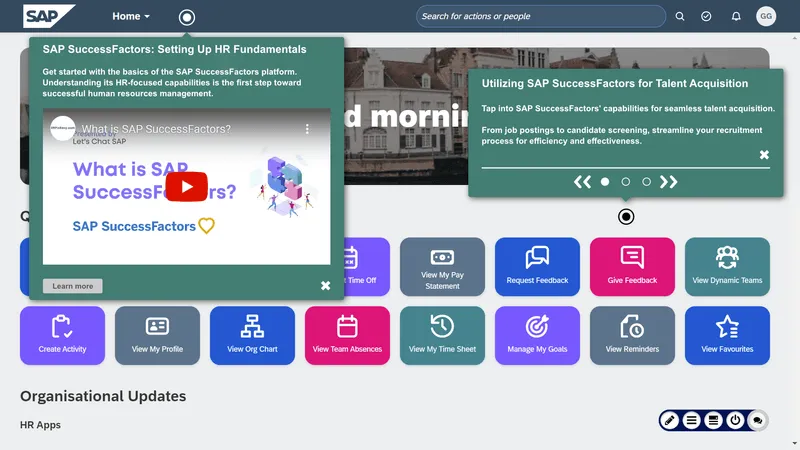800x450 pixels.
Task: Select the second step dot
Action: pos(626,182)
